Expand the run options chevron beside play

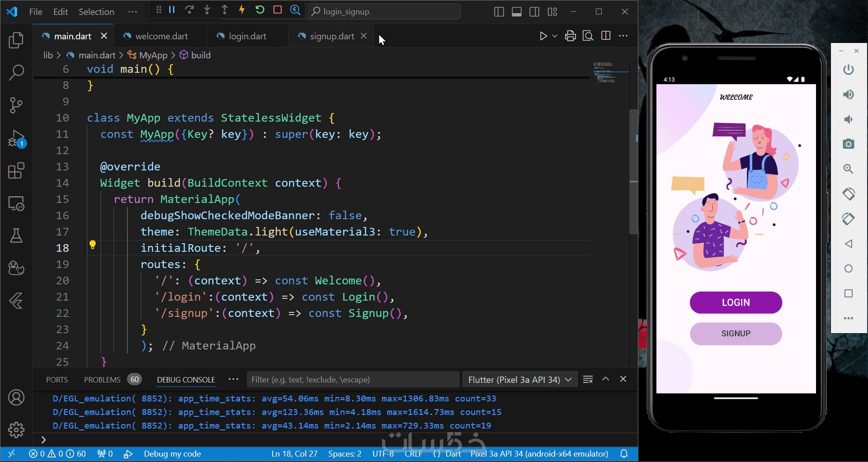[x=555, y=36]
